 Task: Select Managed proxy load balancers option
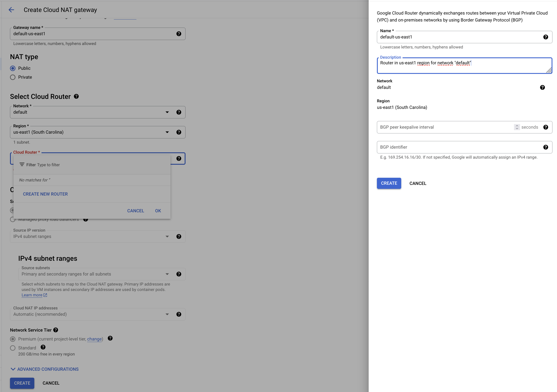13,219
